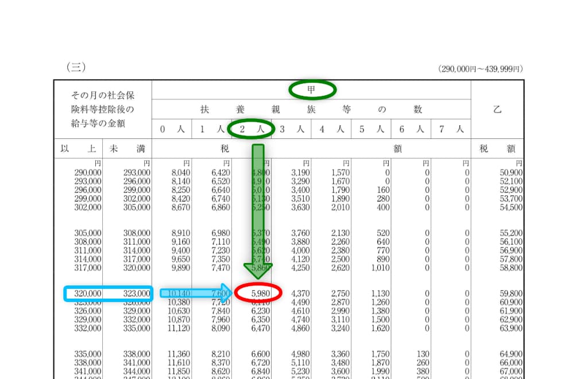Click the 380 cell in 6人 column
This screenshot has height=379, width=588.
[x=423, y=371]
